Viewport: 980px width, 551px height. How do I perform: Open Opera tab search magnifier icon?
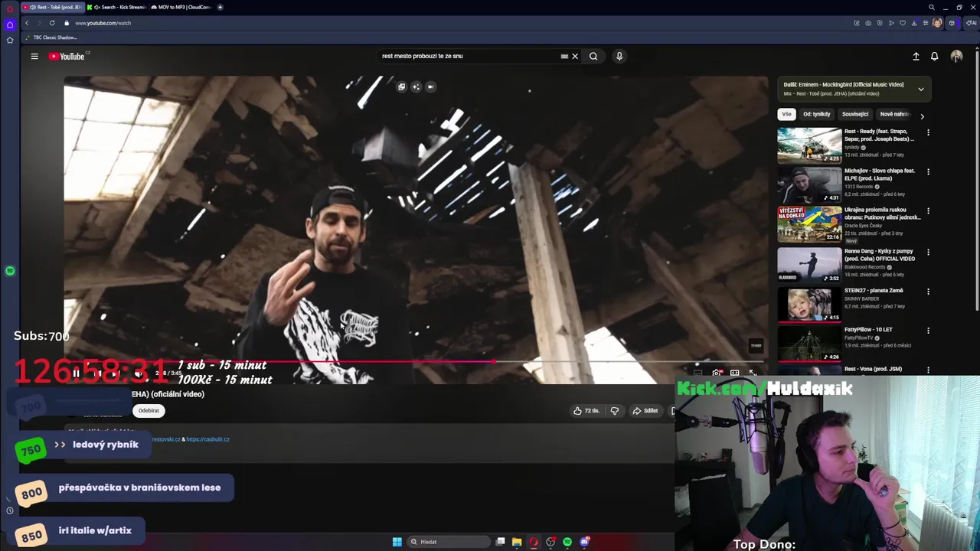point(932,7)
